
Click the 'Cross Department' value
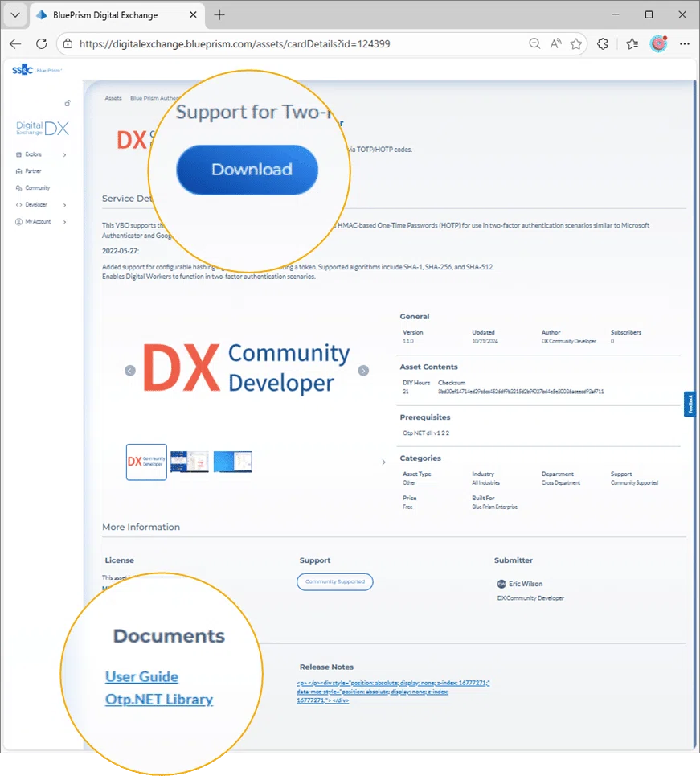point(561,482)
